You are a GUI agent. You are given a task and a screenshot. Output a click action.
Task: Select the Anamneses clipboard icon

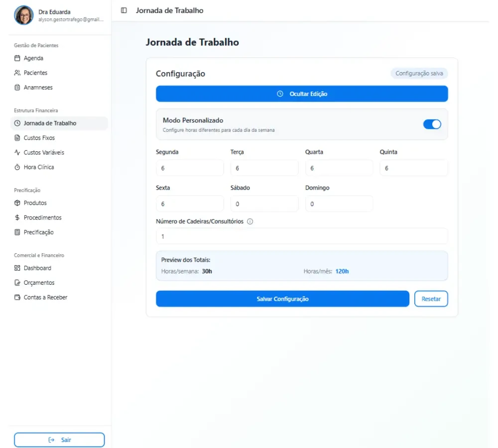[17, 87]
